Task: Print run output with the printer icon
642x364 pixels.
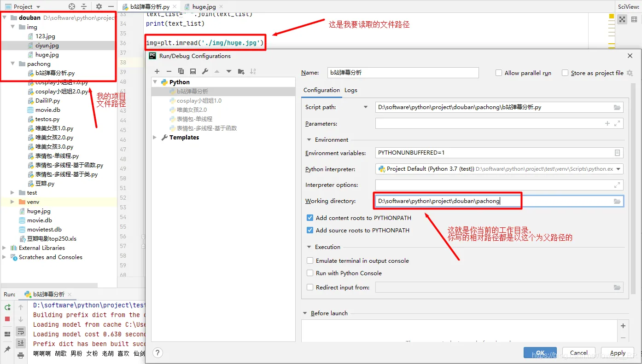Action: (x=21, y=355)
